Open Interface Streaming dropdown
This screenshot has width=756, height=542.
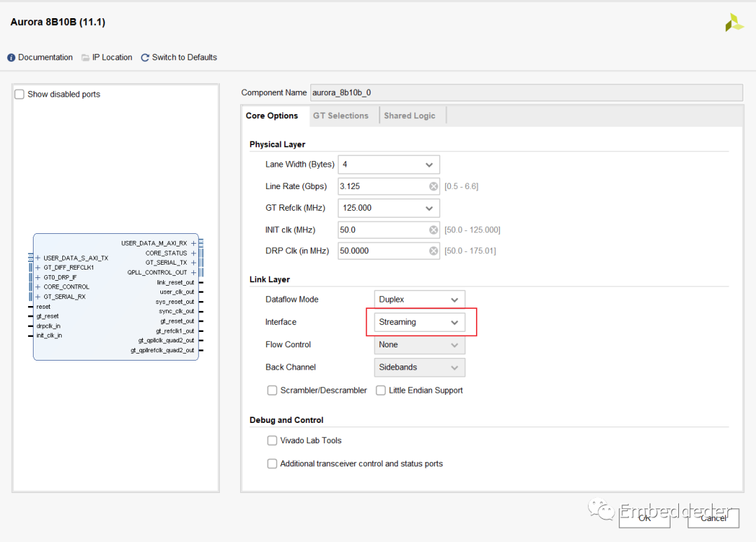tap(419, 322)
